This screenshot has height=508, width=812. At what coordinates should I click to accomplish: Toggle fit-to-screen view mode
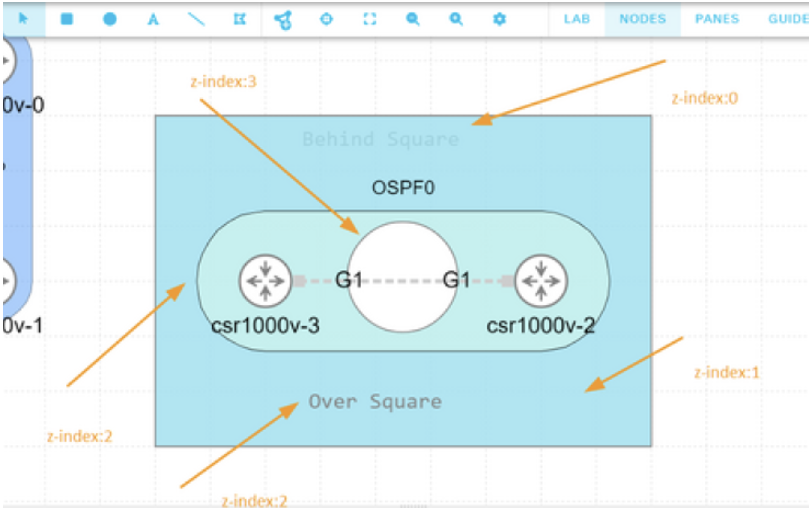click(x=371, y=19)
